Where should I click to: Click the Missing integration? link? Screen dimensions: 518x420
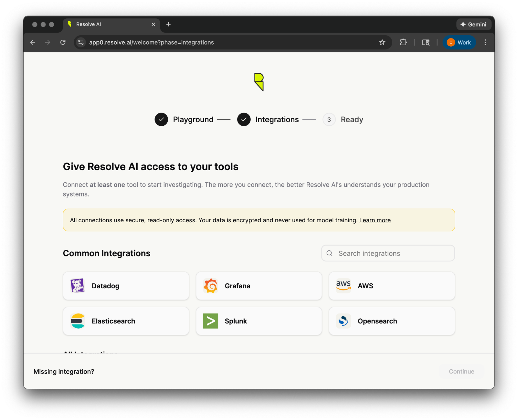[x=64, y=372]
